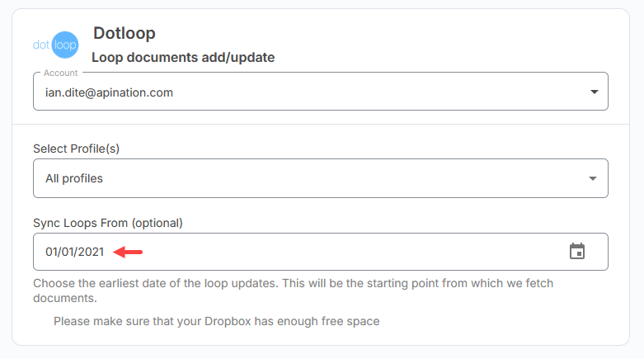644x359 pixels.
Task: Click 'Loop documents add/update' subtitle
Action: coord(183,58)
